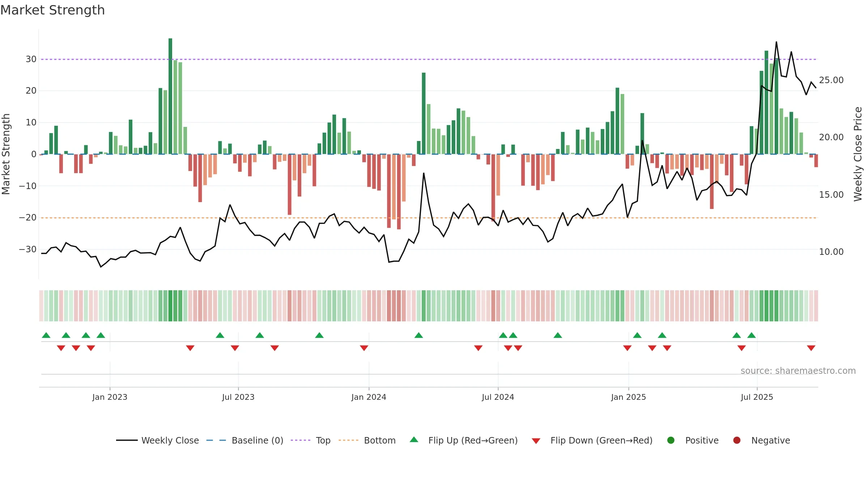Toggle the Positive legend entry
Image resolution: width=868 pixels, height=488 pixels.
[x=693, y=440]
